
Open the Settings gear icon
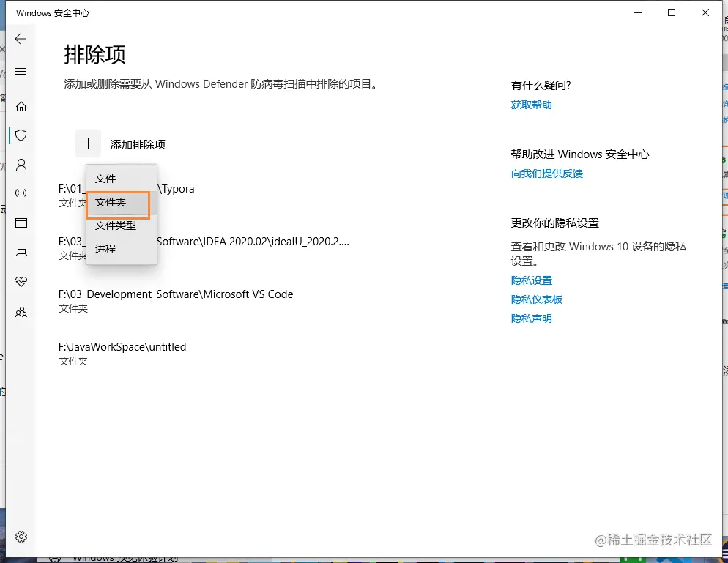point(21,537)
